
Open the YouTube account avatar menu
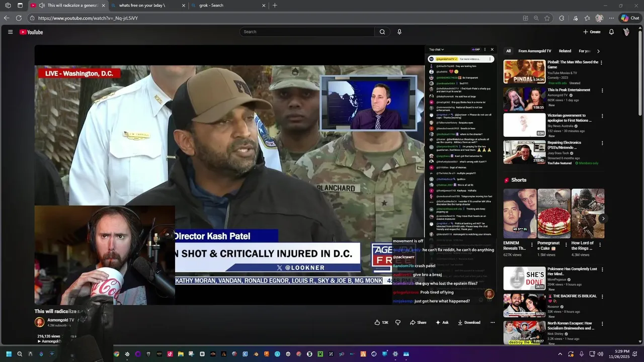click(x=626, y=32)
